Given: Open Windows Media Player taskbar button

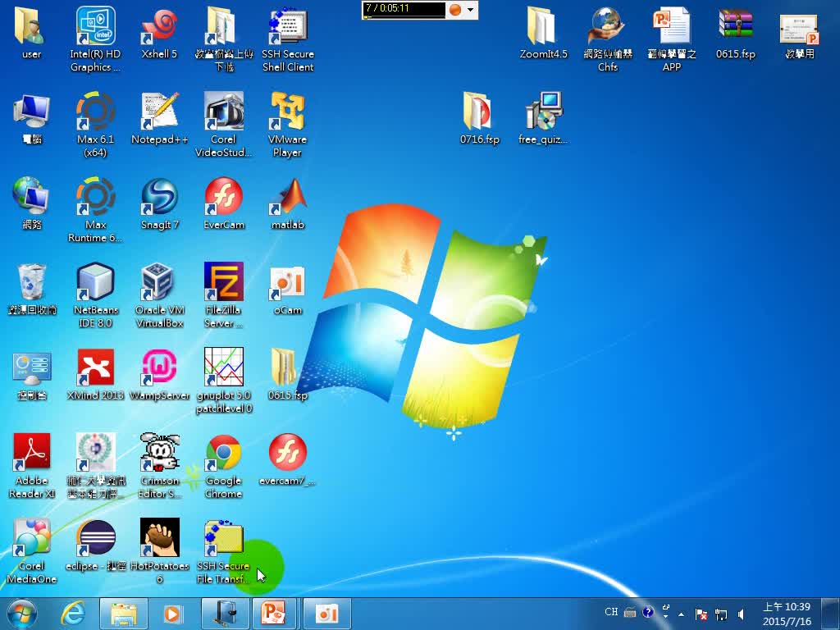Looking at the screenshot, I should coord(172,614).
